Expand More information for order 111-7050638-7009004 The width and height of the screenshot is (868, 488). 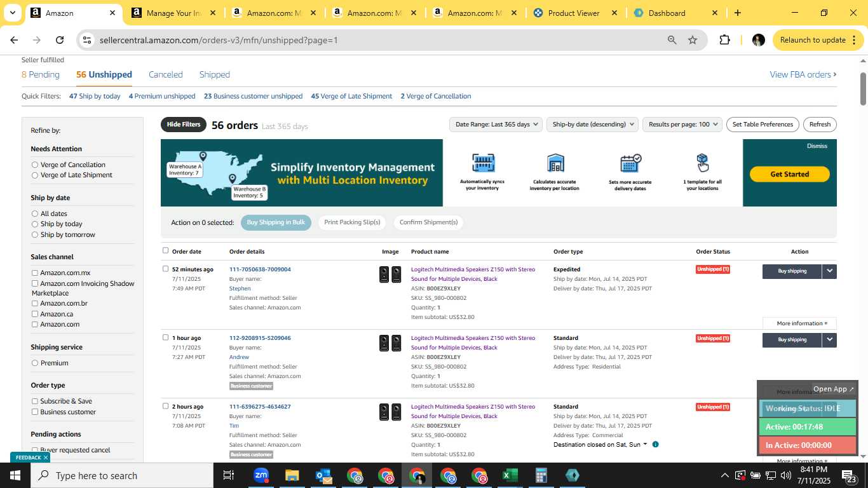point(799,323)
